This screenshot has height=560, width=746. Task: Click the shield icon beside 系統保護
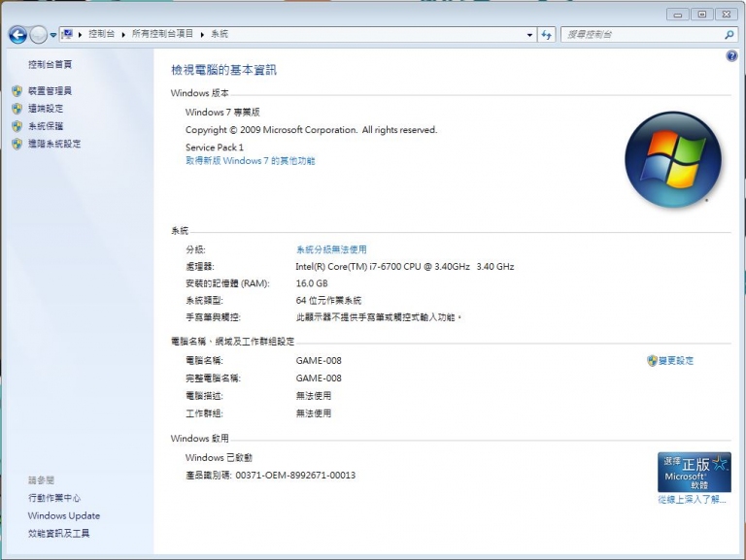coord(17,126)
